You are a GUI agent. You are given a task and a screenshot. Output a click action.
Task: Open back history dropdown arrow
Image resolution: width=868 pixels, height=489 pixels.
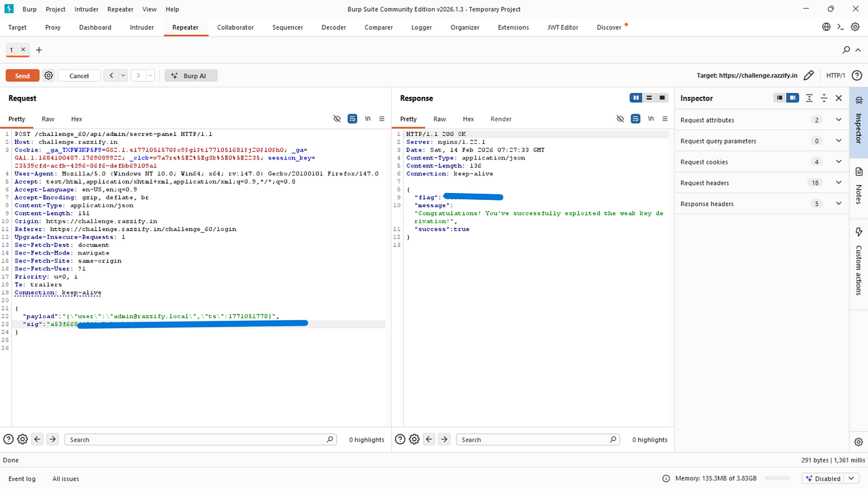pyautogui.click(x=123, y=75)
